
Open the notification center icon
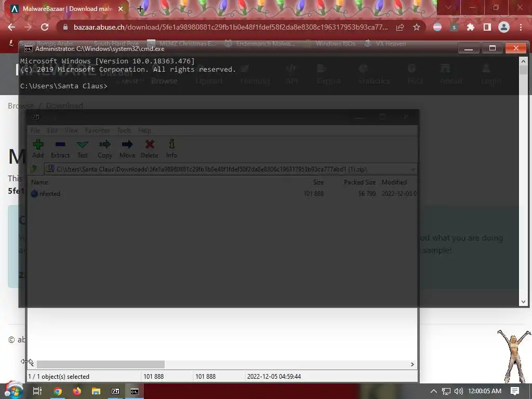515,391
